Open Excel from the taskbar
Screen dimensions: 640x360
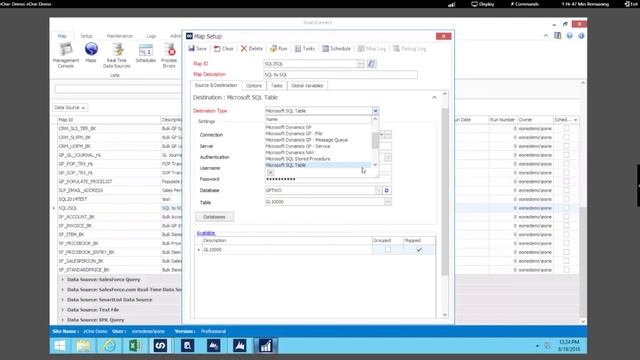[x=135, y=346]
